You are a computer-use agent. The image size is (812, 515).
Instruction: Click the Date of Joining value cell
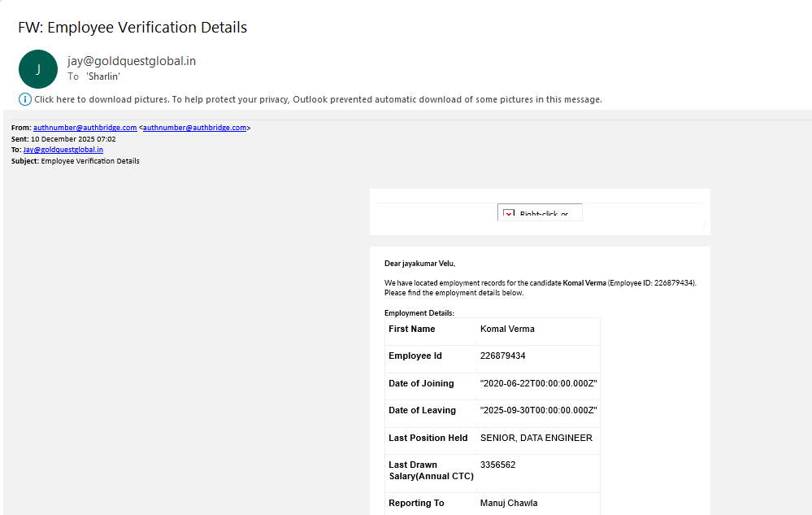tap(538, 383)
